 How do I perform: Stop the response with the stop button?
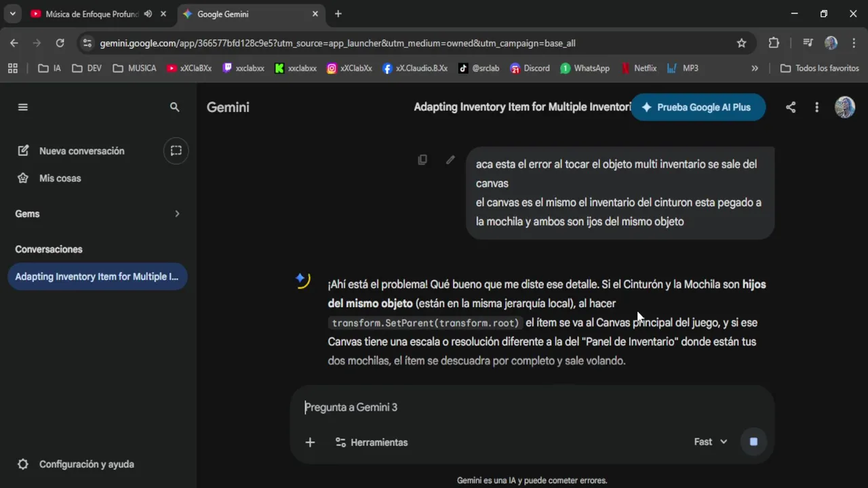click(753, 442)
